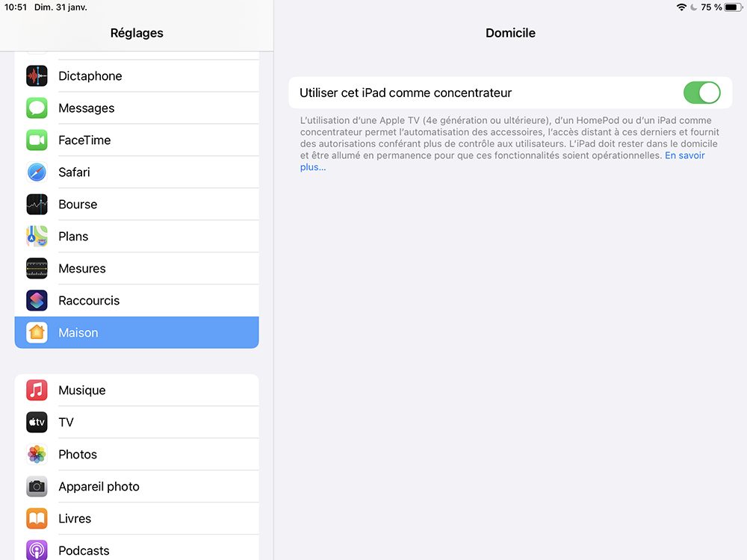Tap the Raccourcis shortcuts icon

point(37,301)
